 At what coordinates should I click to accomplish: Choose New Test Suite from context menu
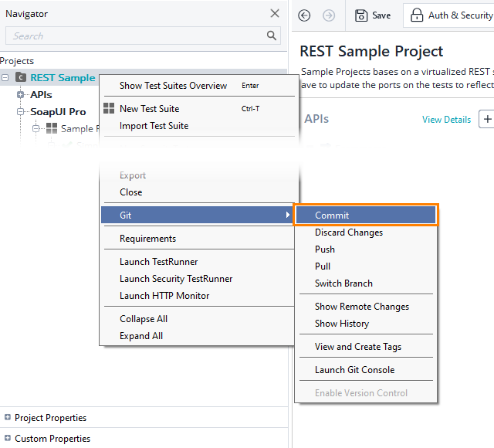coord(199,108)
